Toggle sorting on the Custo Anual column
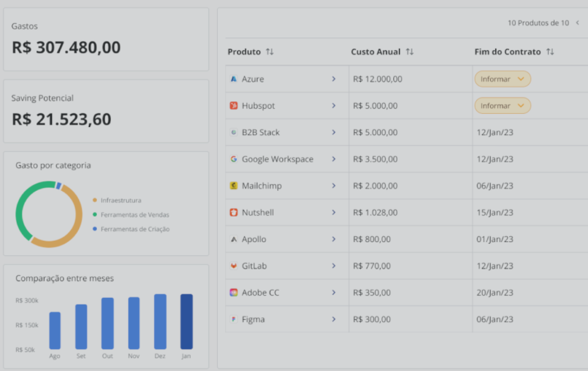This screenshot has width=588, height=371. [x=410, y=51]
